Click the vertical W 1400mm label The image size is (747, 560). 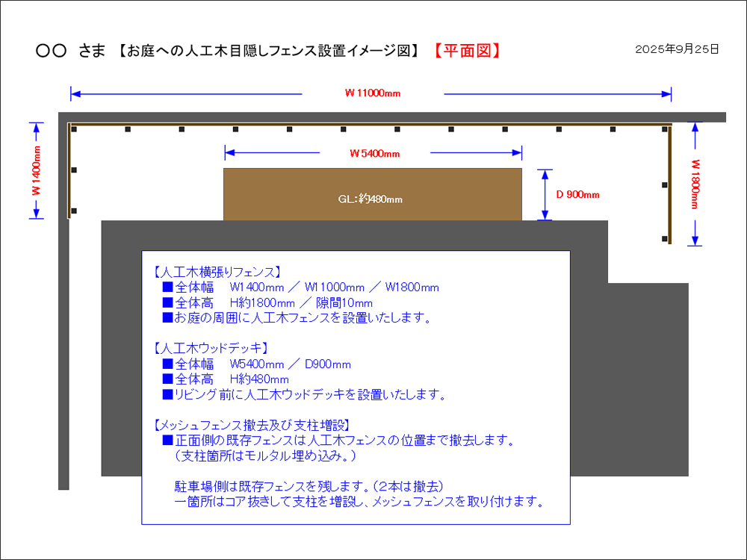[36, 171]
